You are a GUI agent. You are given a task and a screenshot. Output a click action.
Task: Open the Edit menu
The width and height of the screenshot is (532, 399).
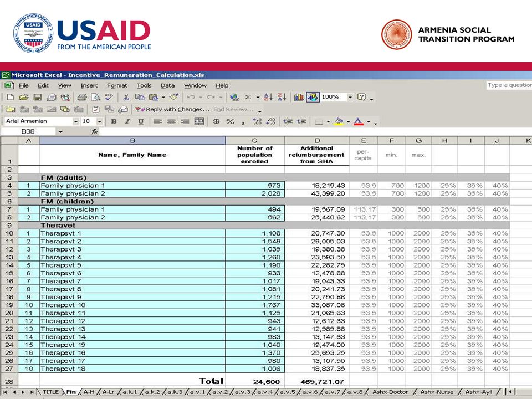[x=43, y=85]
